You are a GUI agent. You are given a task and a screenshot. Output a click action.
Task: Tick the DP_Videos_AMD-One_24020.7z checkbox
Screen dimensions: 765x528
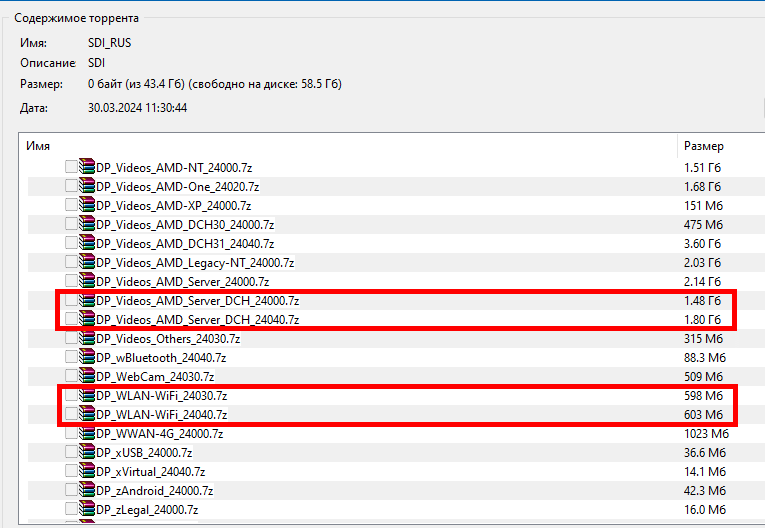point(71,186)
